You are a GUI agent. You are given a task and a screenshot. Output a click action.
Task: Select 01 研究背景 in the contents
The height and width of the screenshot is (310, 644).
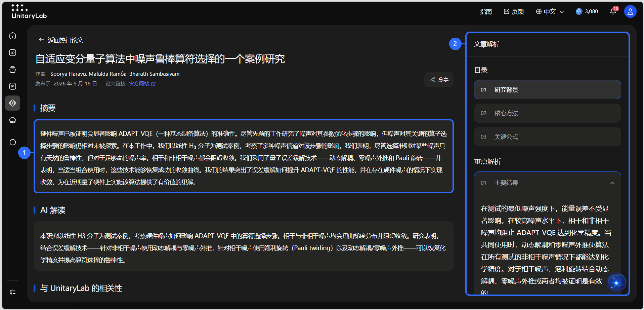547,90
